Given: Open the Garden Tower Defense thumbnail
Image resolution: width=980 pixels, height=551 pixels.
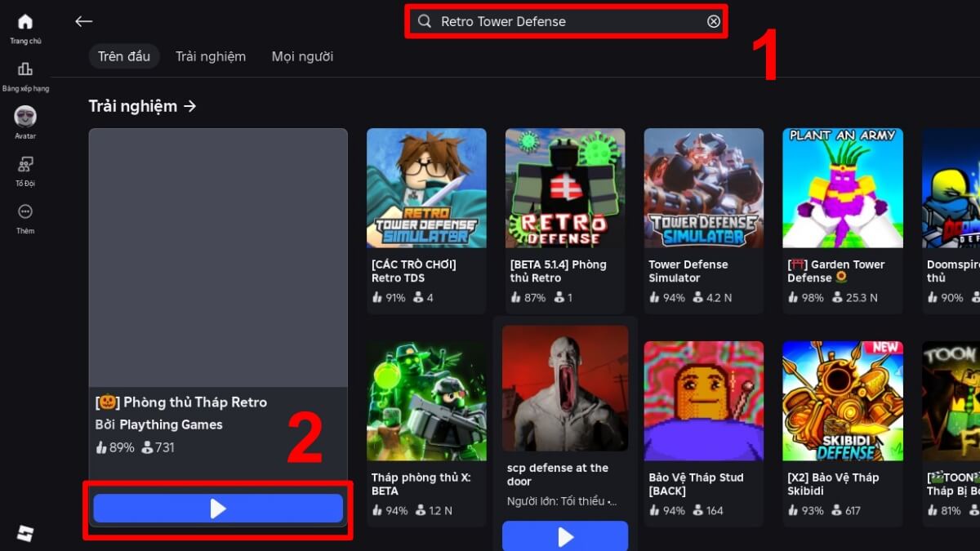Looking at the screenshot, I should point(842,188).
